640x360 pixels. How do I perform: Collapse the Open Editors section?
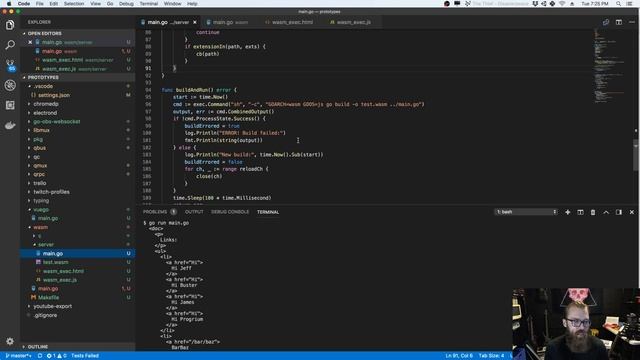[x=44, y=33]
